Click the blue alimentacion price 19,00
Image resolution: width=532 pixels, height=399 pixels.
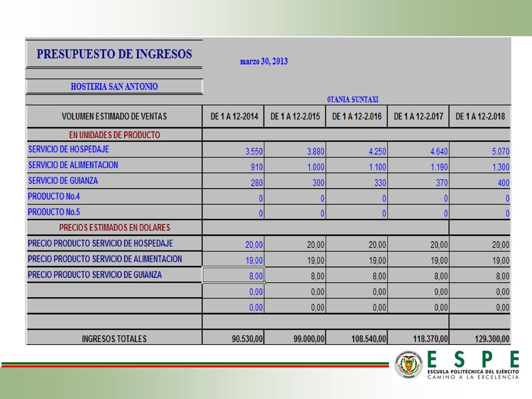coord(254,261)
